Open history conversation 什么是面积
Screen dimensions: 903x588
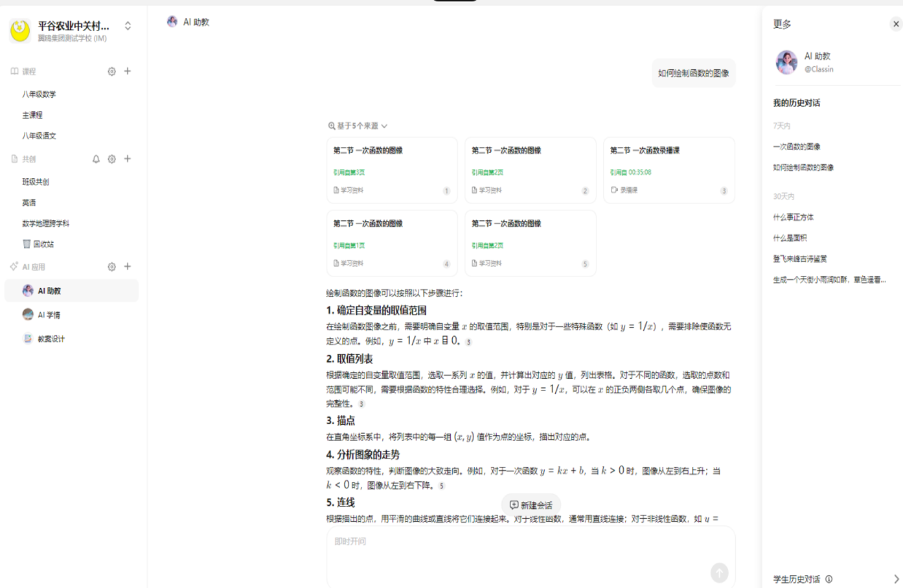790,238
